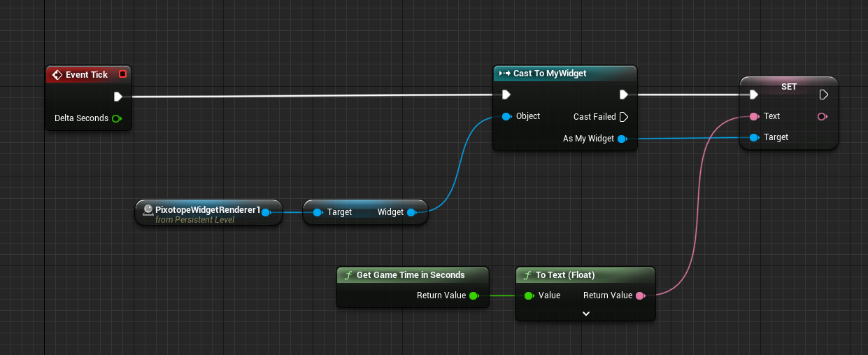This screenshot has height=355, width=868.
Task: Expand the To Text (Float) advanced options
Action: [x=585, y=314]
